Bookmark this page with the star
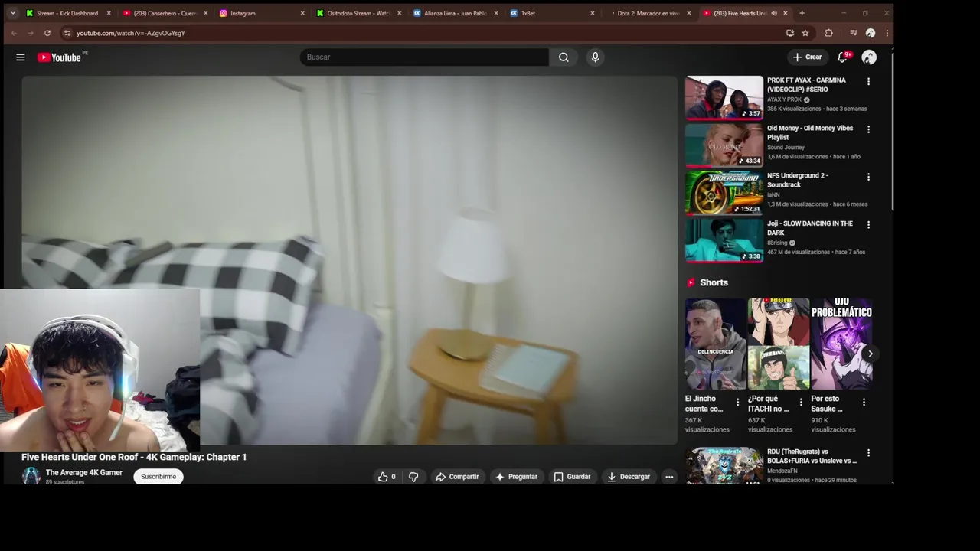Screen dimensions: 980x551 pos(805,33)
